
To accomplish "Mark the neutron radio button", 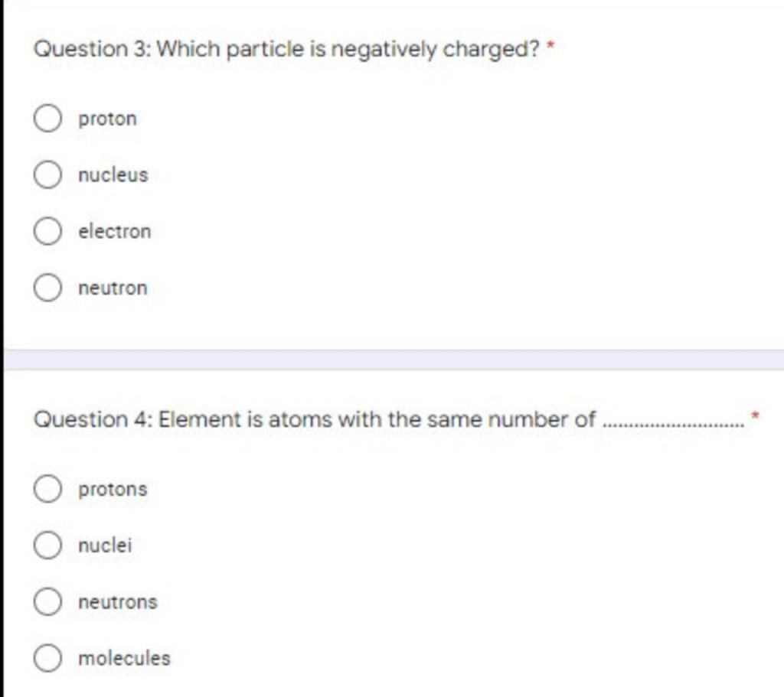I will (47, 288).
